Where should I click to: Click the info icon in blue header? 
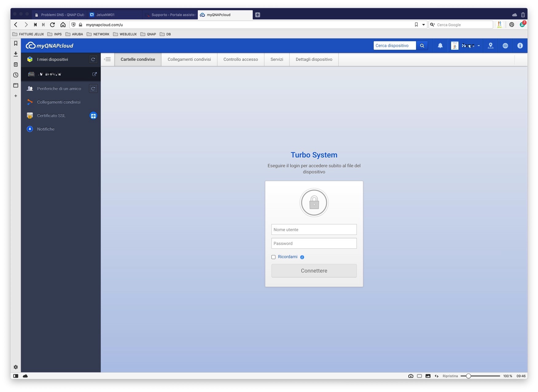coord(520,46)
